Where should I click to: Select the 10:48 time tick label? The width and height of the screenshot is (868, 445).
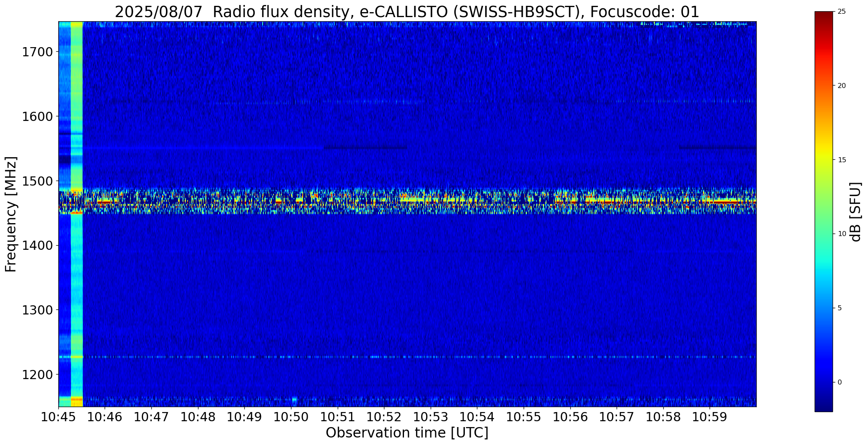pyautogui.click(x=198, y=417)
